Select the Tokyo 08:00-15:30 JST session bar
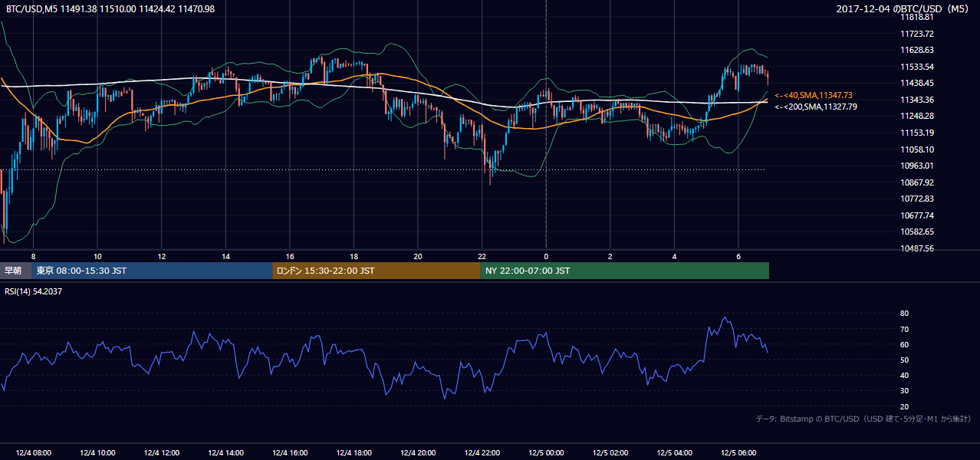 coord(152,271)
